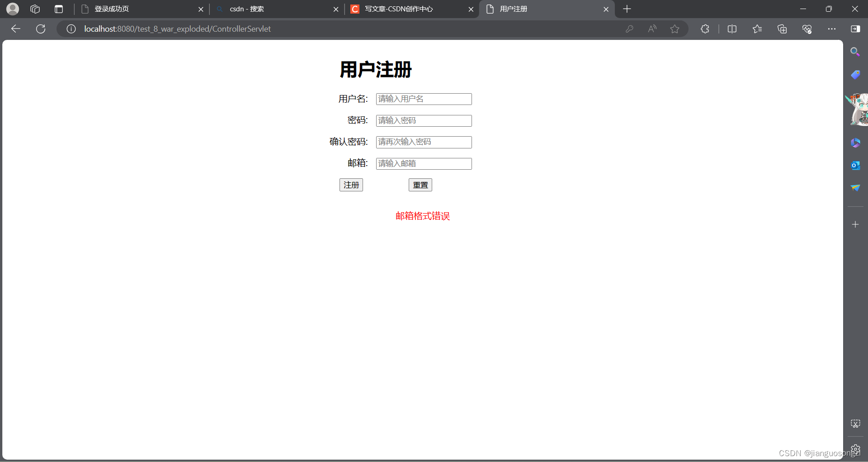The image size is (868, 462).
Task: Open the favorites list icon
Action: click(757, 29)
